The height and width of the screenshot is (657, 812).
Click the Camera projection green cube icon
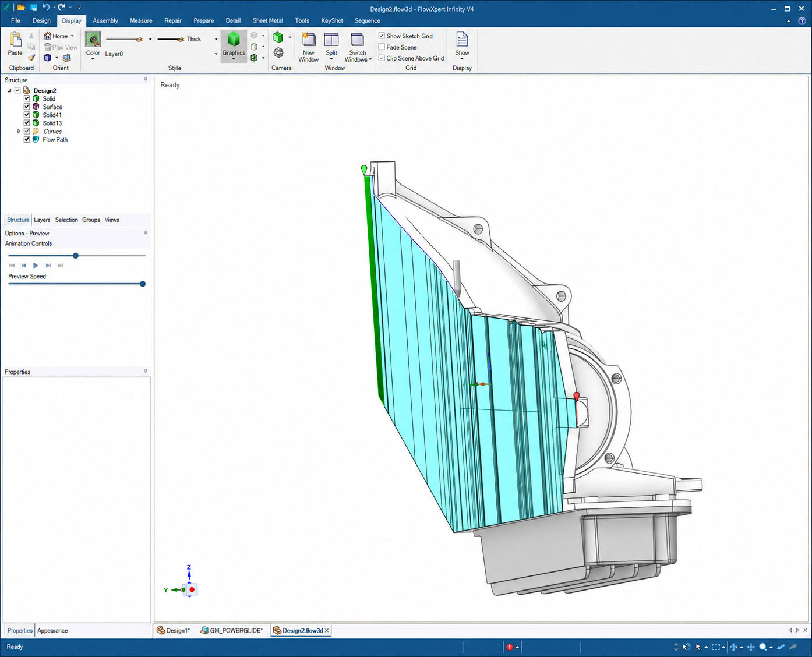(278, 37)
